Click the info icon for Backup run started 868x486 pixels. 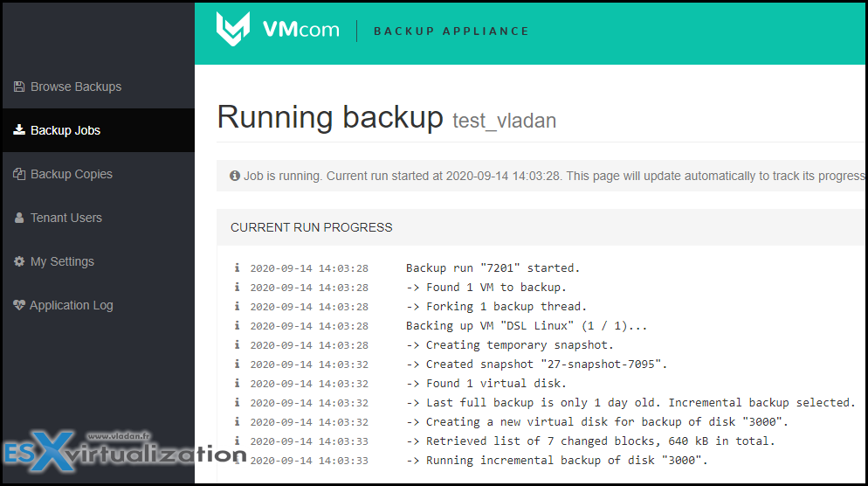point(237,267)
